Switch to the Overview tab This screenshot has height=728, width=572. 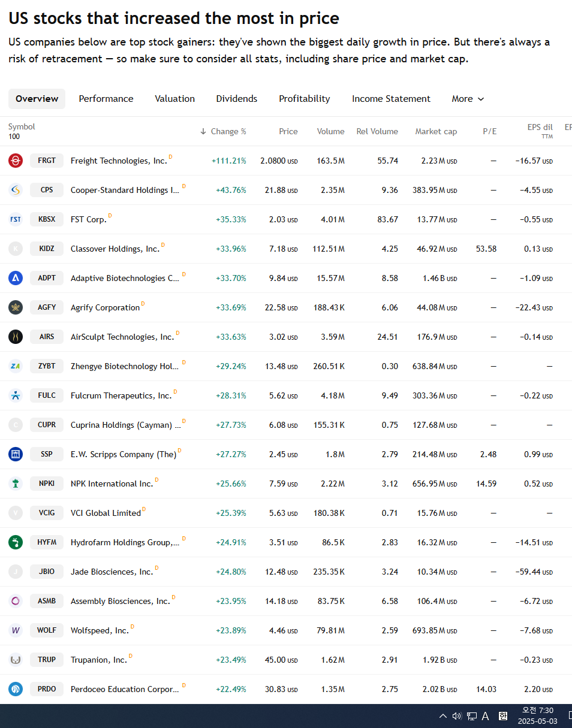[x=37, y=99]
